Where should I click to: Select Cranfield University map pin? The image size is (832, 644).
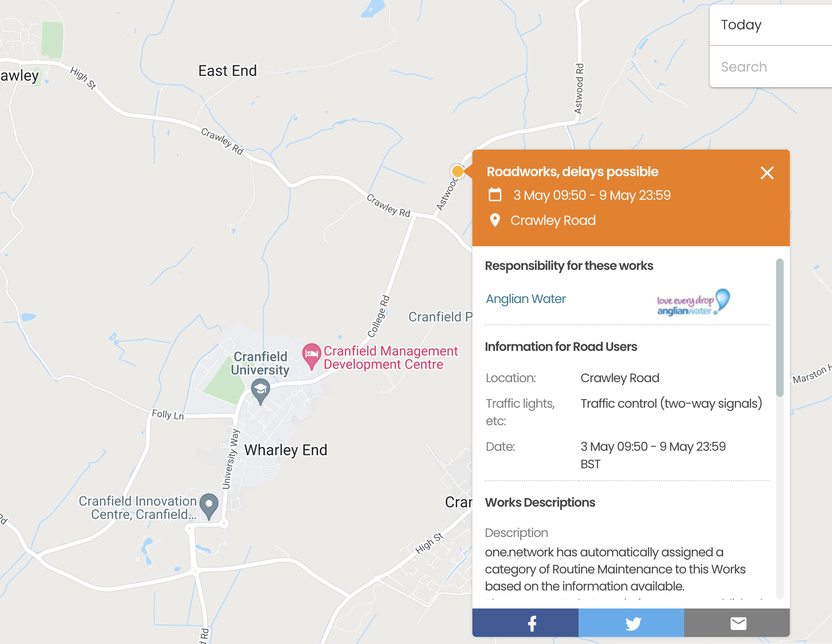click(x=260, y=392)
